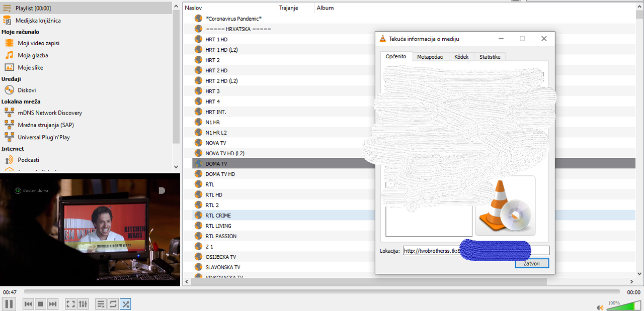
Task: Open Moja glazba library
Action: click(33, 55)
